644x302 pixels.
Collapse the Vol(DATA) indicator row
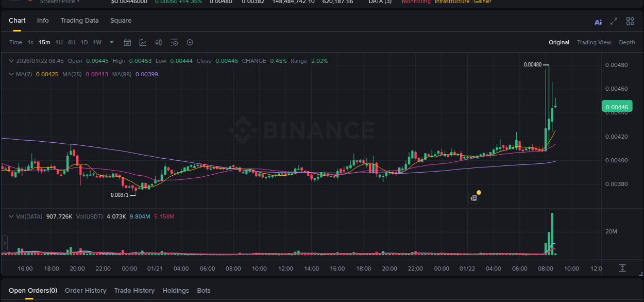click(10, 216)
